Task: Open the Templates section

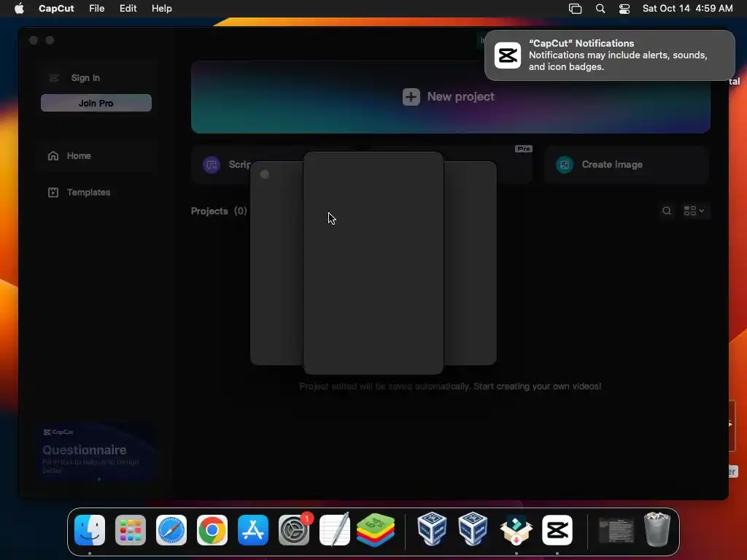Action: [88, 192]
